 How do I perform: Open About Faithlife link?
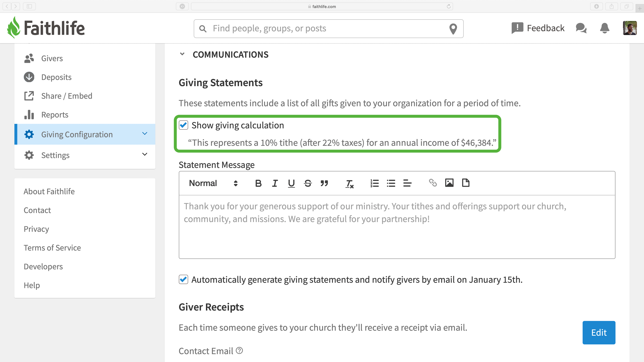tap(49, 191)
